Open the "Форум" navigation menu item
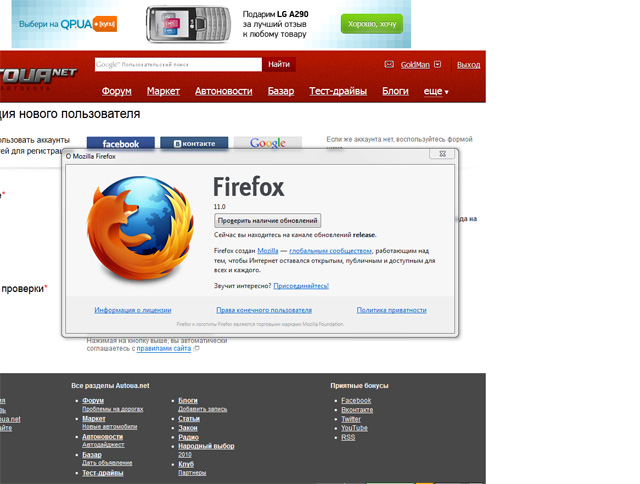Image resolution: width=640 pixels, height=484 pixels. (117, 91)
